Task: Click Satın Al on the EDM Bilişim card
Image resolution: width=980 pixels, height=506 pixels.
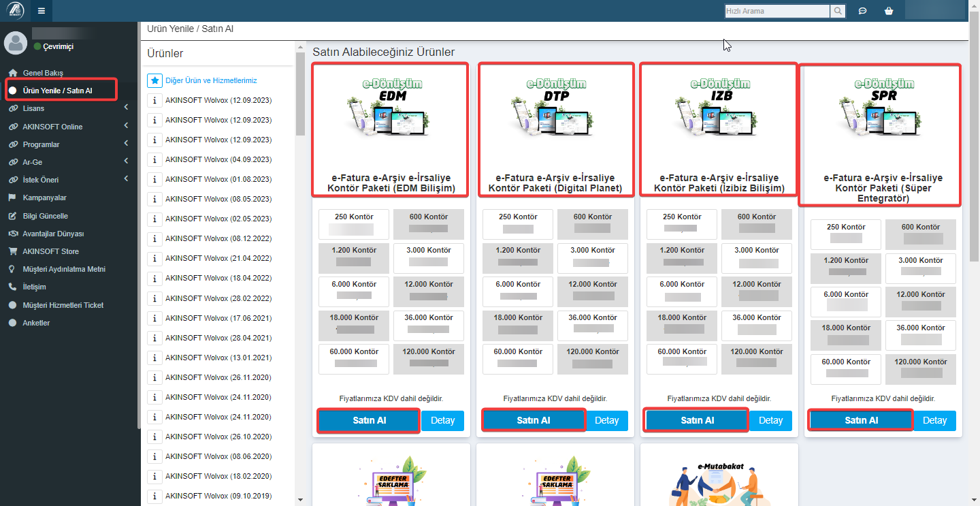Action: [x=369, y=420]
